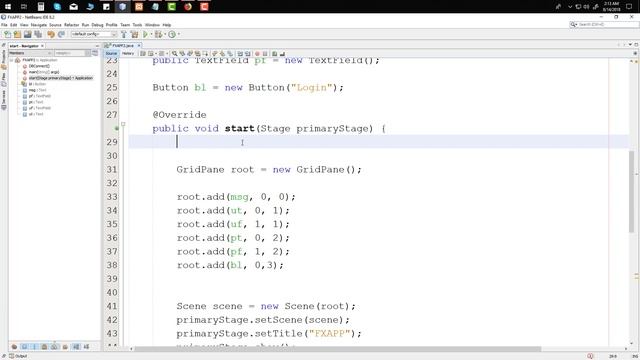Toggle the Show Inherited Members navigator filter
Image resolution: width=640 pixels, height=360 pixels.
click(14, 347)
